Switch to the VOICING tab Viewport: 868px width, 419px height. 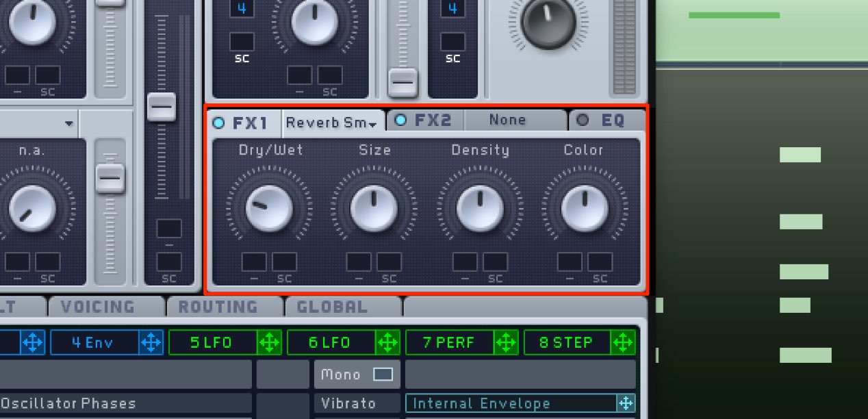[98, 307]
